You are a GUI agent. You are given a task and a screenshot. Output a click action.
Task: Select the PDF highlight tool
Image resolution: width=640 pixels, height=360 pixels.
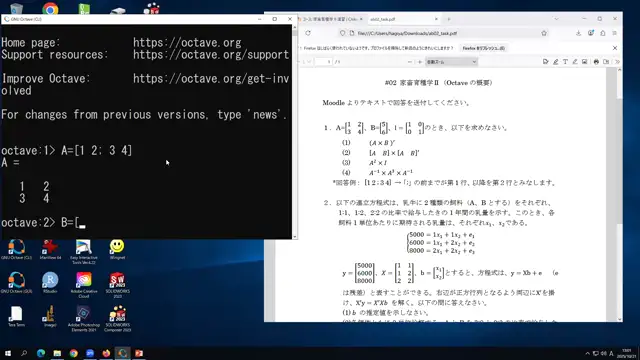tap(556, 62)
